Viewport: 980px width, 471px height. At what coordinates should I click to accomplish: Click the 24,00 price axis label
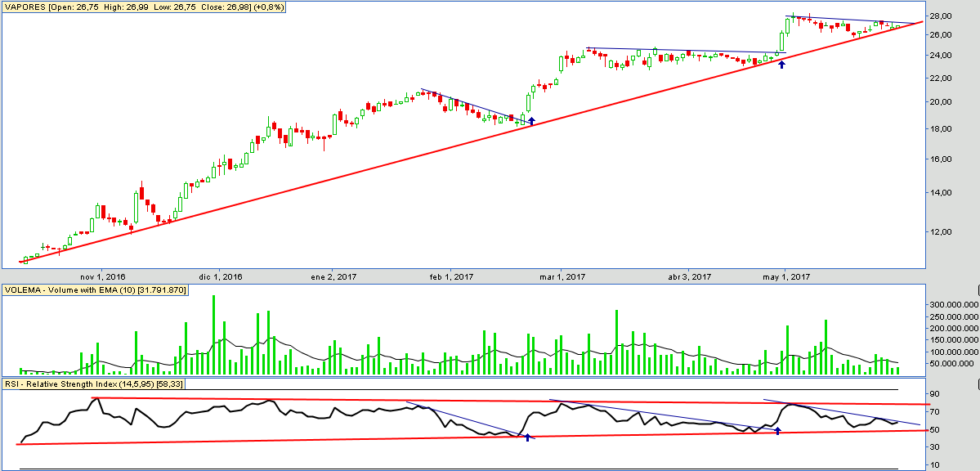click(942, 56)
